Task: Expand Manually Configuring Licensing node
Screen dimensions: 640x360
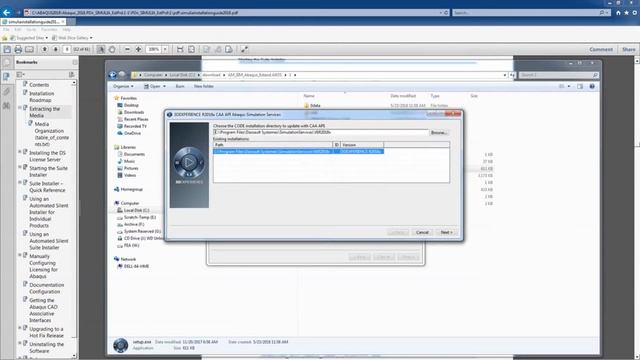Action: (20, 255)
